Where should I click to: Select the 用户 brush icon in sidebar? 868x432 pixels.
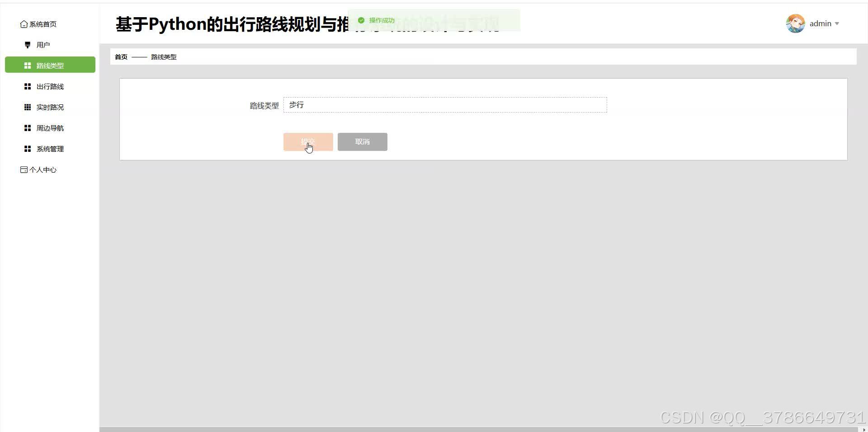point(27,44)
